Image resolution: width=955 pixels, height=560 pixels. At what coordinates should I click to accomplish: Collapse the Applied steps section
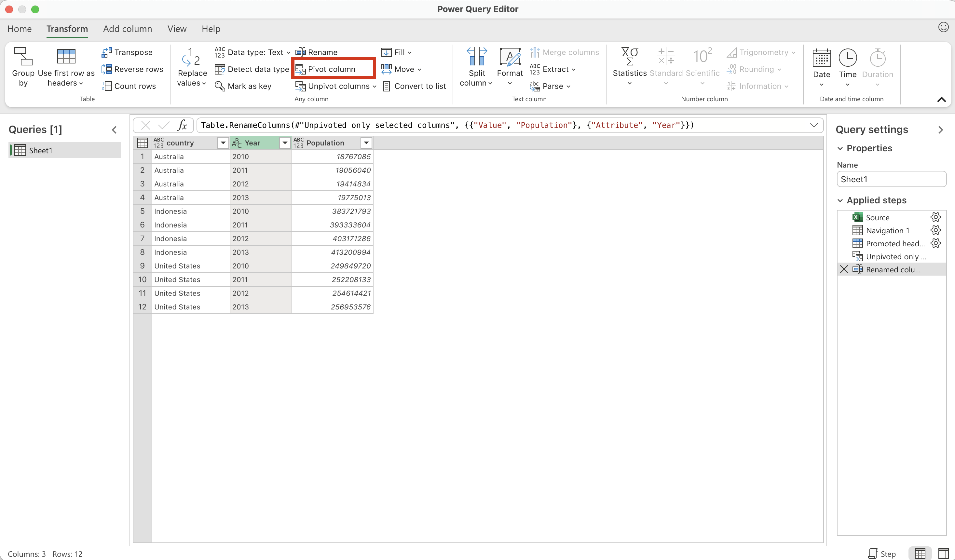click(x=840, y=200)
